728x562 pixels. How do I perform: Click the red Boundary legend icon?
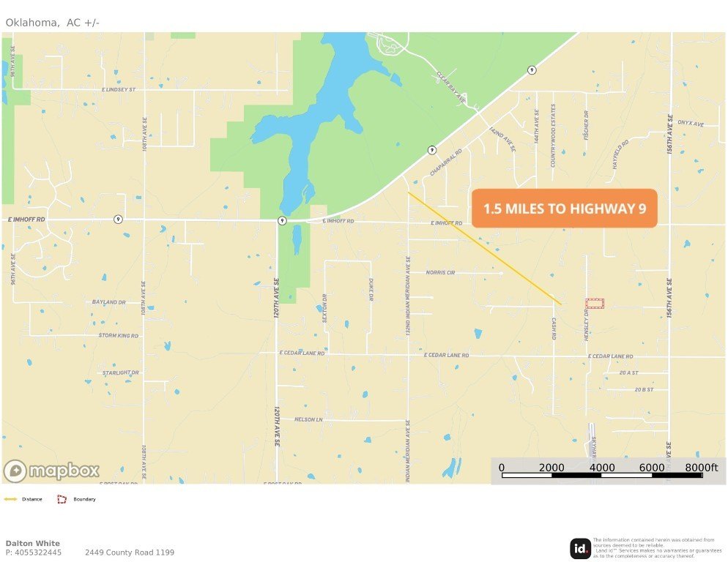tap(62, 499)
